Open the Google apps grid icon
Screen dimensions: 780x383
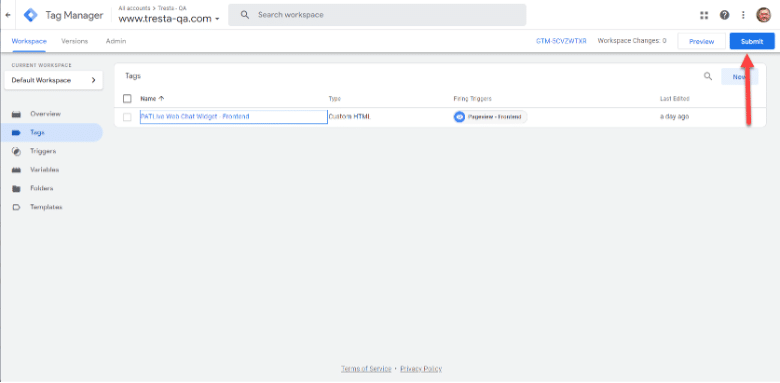pos(704,15)
